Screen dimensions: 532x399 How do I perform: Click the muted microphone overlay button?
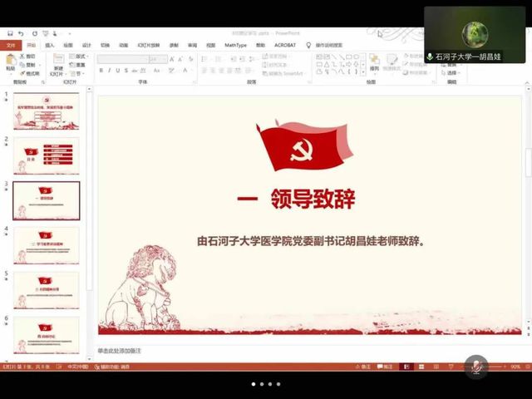pos(476,367)
